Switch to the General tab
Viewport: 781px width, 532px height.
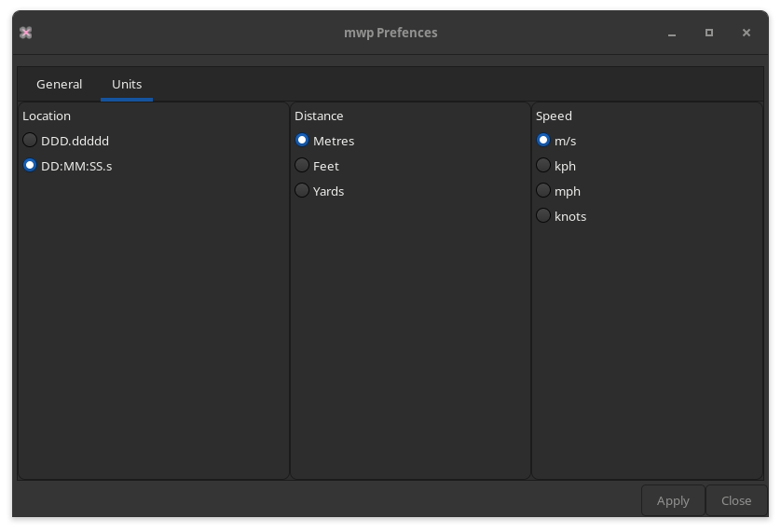[x=60, y=84]
